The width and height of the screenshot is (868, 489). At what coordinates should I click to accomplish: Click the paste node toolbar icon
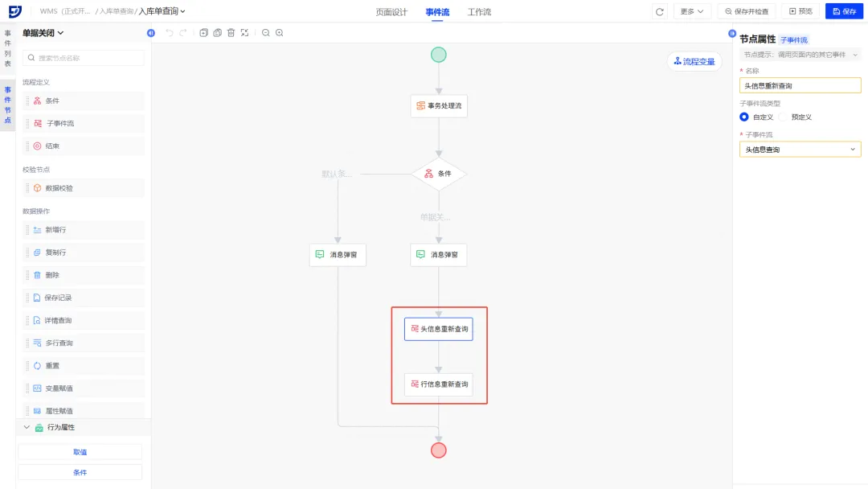(218, 33)
